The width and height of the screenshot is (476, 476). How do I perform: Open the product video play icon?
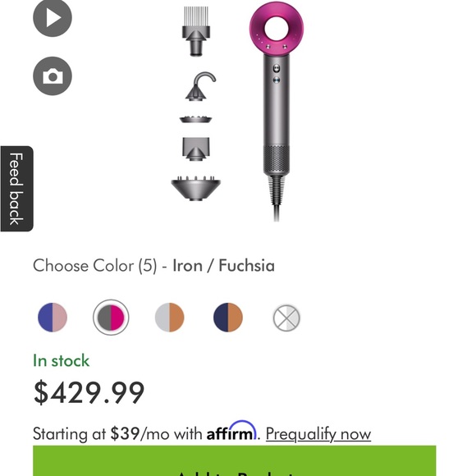(53, 17)
